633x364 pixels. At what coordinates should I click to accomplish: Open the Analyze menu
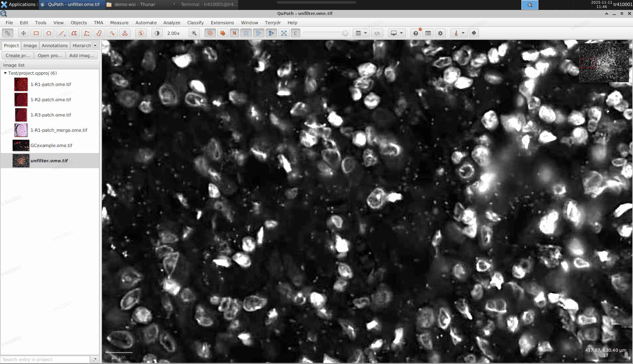172,23
